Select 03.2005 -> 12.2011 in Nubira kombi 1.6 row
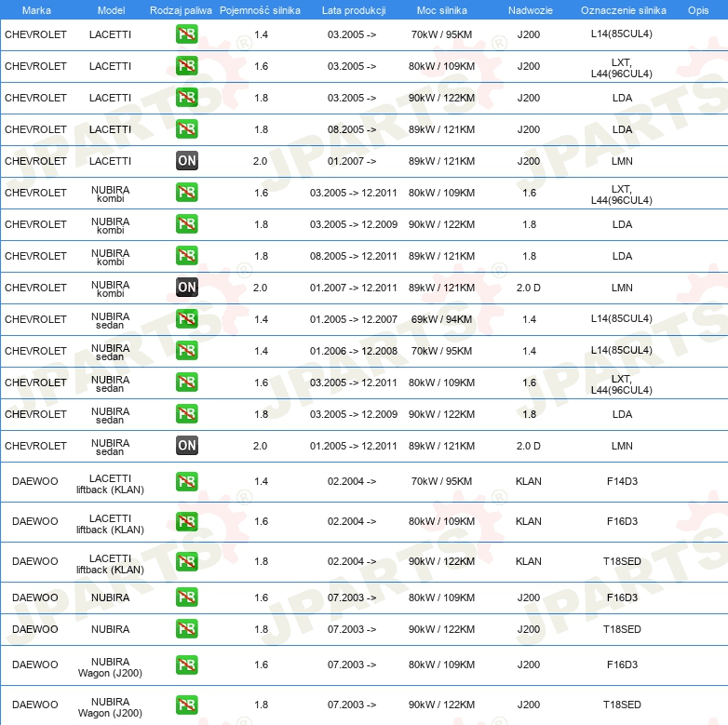This screenshot has height=725, width=728. [x=354, y=193]
